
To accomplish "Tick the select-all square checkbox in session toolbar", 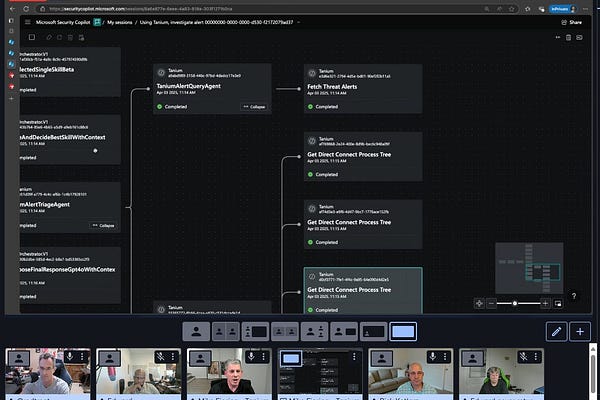I will (x=32, y=37).
